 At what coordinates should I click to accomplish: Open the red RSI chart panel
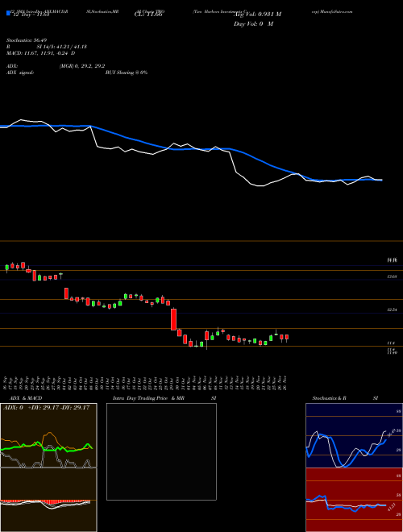pyautogui.click(x=354, y=500)
